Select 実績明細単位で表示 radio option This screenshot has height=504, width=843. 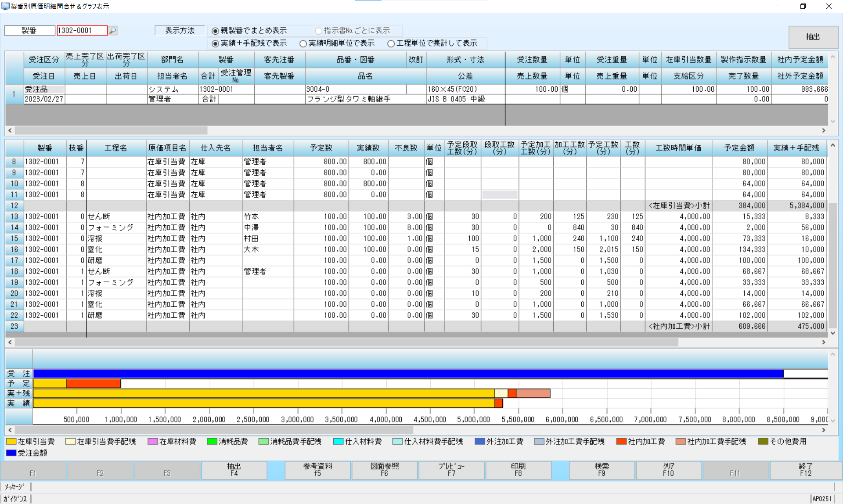tap(303, 43)
